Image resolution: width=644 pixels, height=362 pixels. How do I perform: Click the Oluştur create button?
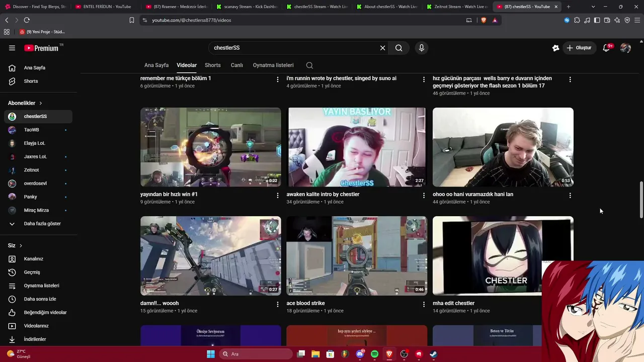[x=579, y=48]
